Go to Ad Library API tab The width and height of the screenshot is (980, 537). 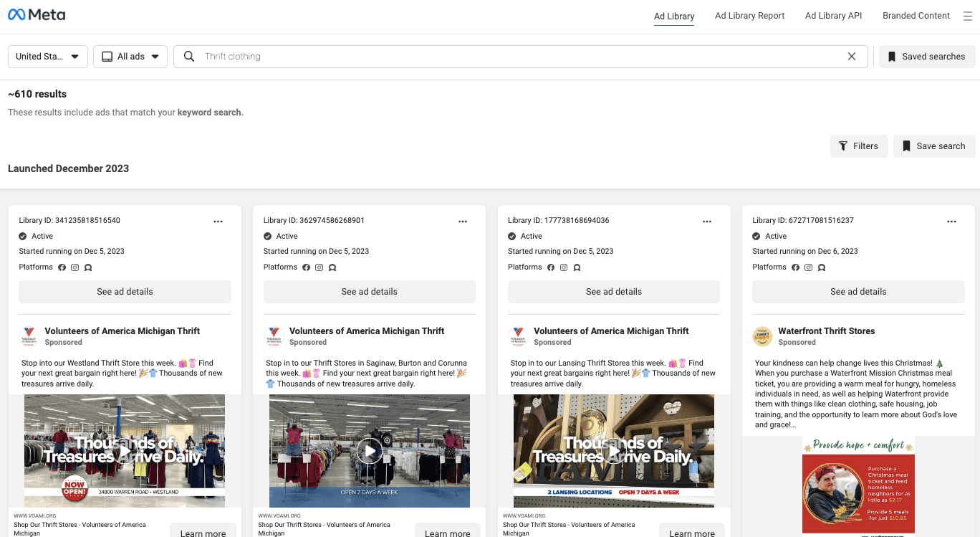[x=833, y=16]
